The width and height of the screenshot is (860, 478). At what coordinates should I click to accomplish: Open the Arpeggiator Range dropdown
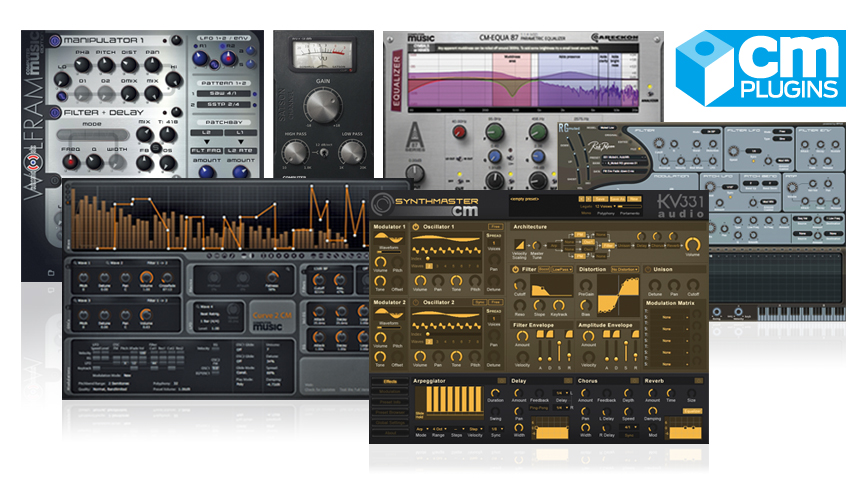pos(439,429)
